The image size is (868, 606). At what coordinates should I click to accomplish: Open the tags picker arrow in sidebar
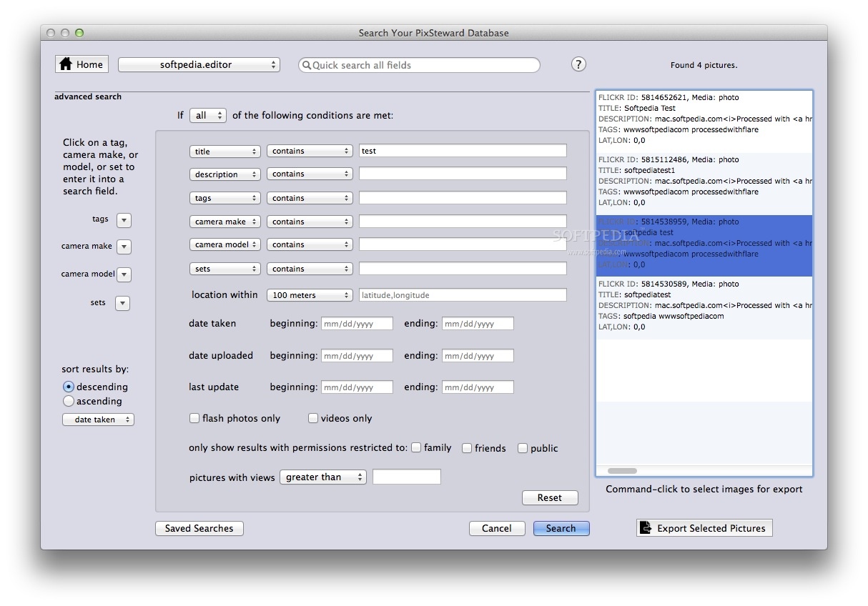tap(124, 220)
